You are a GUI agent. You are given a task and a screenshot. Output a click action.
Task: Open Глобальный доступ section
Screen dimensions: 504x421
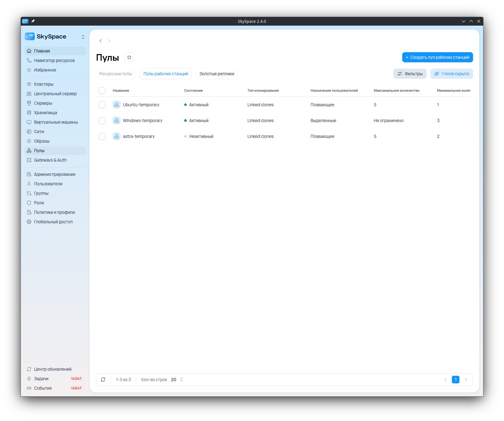tap(55, 222)
